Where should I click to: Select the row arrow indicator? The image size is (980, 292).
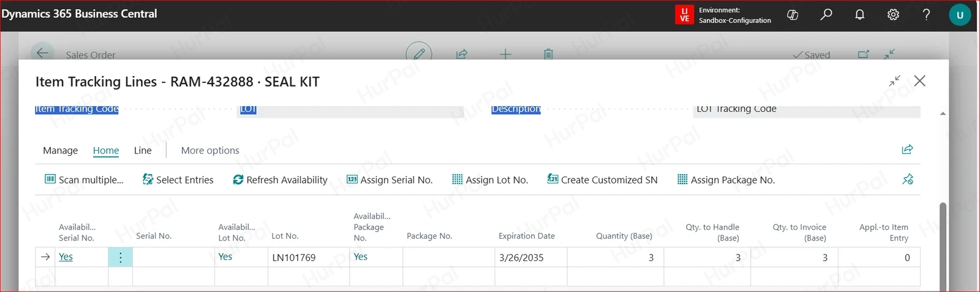click(45, 257)
